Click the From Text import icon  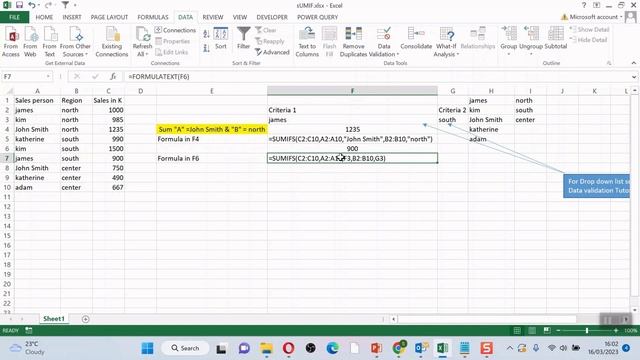point(49,42)
